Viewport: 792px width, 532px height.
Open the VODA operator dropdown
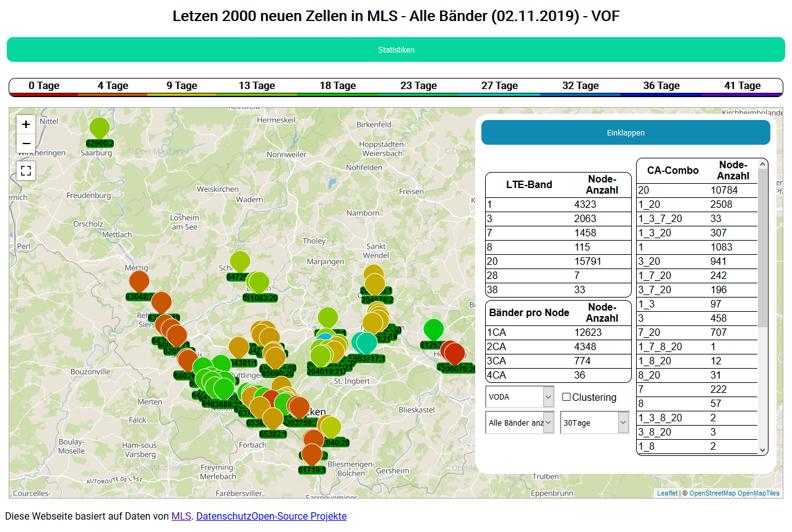click(520, 397)
